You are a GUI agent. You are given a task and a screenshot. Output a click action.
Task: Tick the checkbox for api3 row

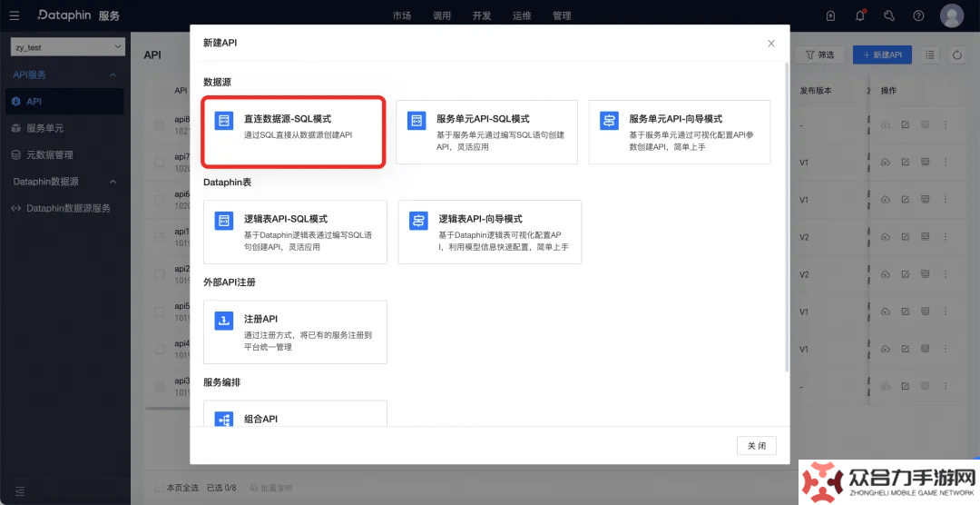point(160,386)
